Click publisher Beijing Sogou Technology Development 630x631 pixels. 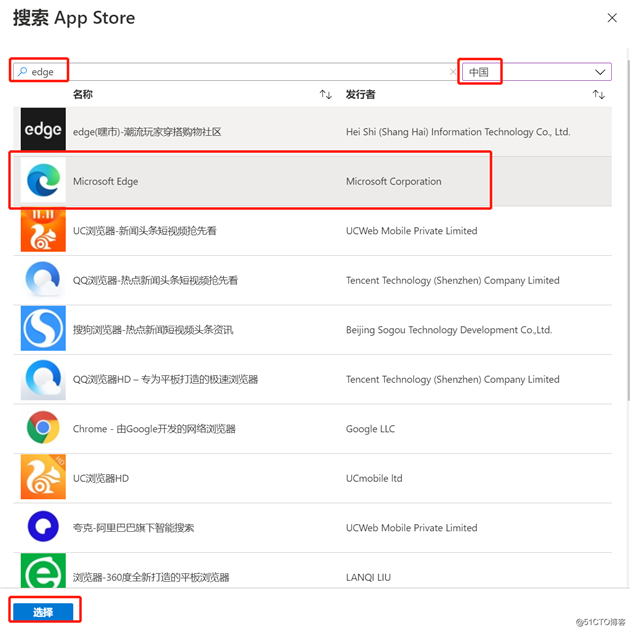pos(449,330)
